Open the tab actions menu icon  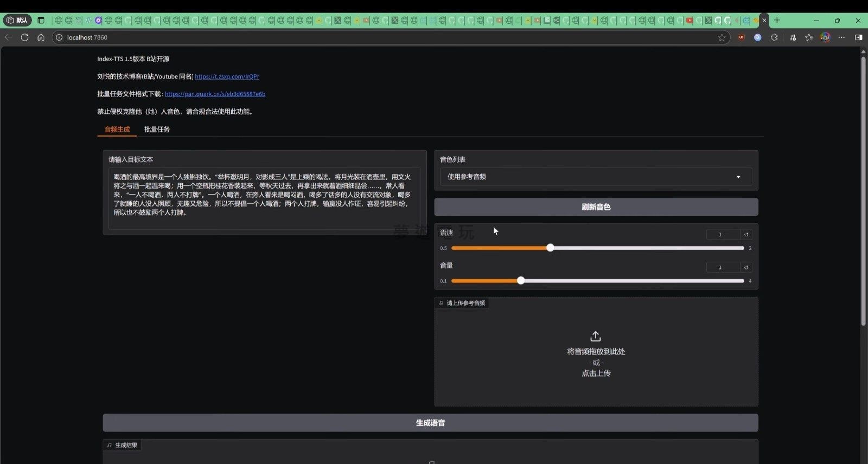(x=41, y=21)
